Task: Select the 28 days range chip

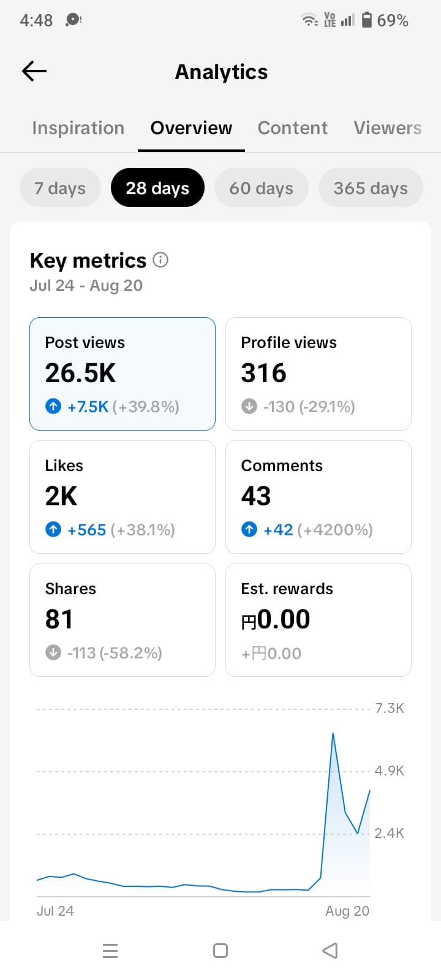Action: click(157, 188)
